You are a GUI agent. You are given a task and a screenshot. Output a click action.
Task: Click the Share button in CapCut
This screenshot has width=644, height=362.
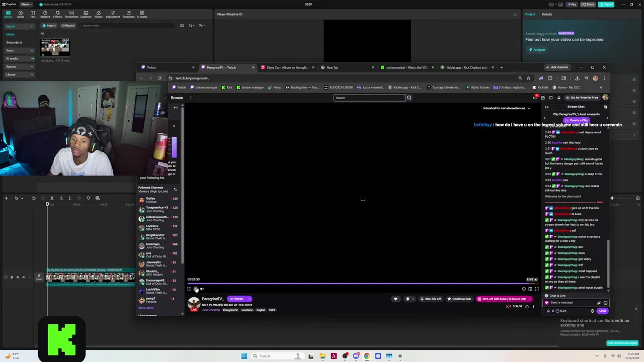click(588, 4)
